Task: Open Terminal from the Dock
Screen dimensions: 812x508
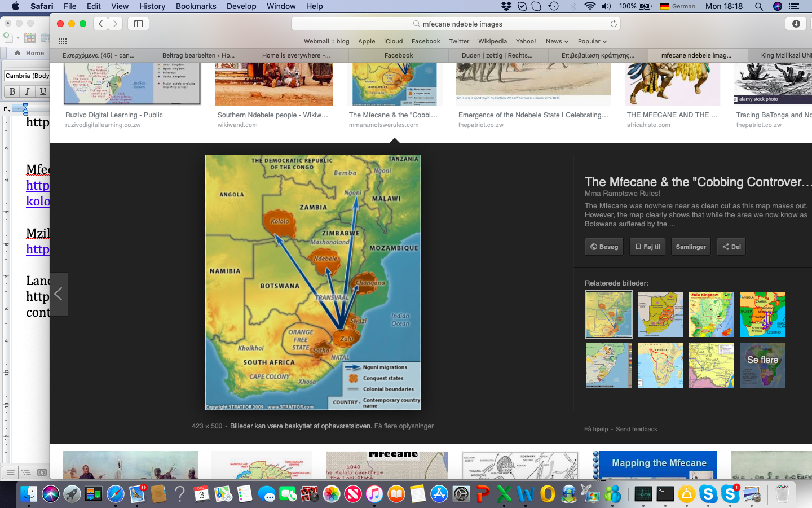Action: pos(665,494)
